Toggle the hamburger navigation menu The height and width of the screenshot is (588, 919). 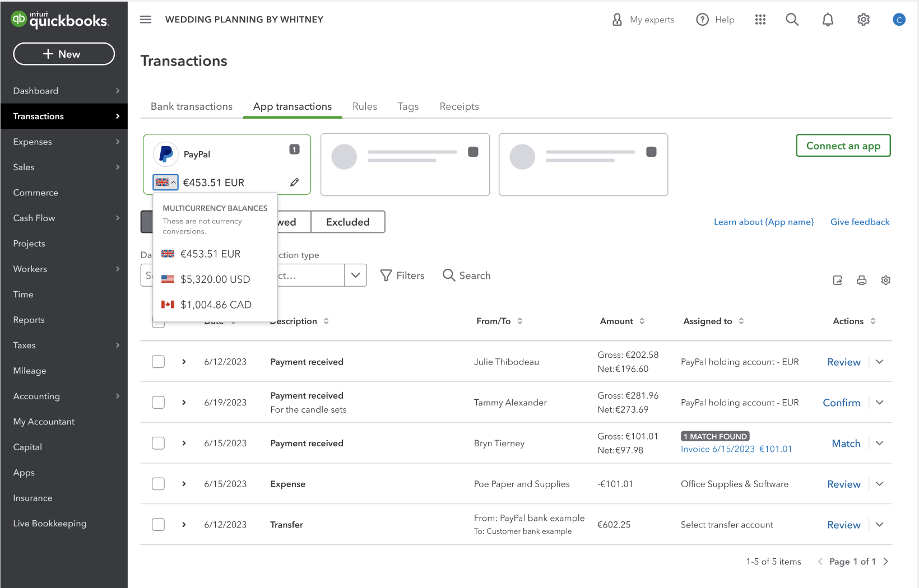click(x=146, y=20)
